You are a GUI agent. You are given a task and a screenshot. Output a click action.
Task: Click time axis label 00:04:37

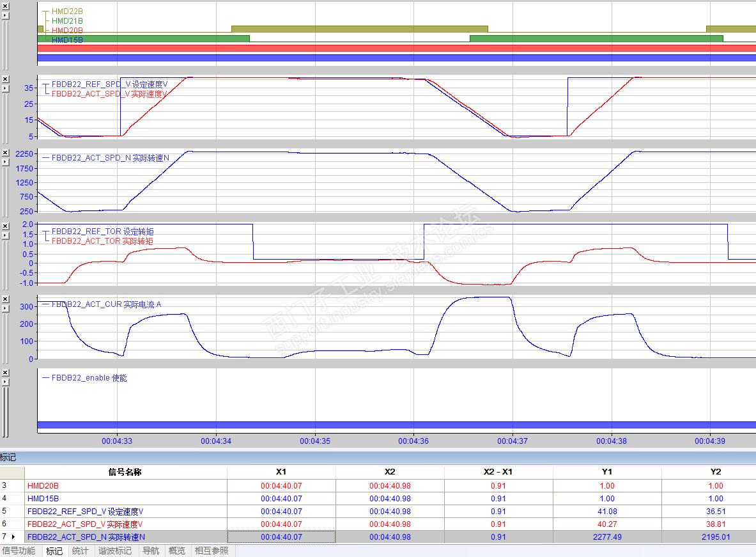513,441
